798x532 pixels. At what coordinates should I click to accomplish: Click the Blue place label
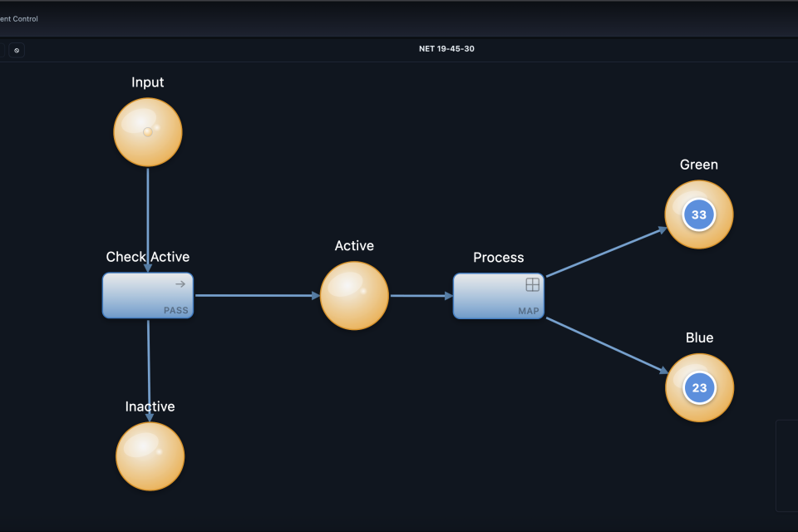pyautogui.click(x=699, y=337)
